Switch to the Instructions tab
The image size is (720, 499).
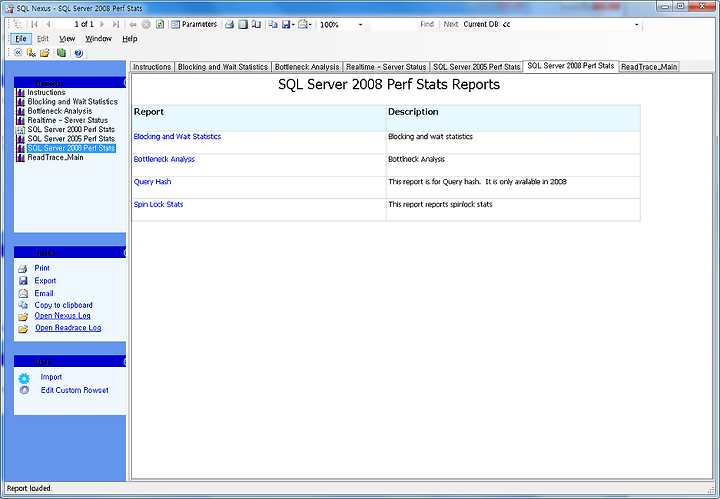click(x=152, y=67)
